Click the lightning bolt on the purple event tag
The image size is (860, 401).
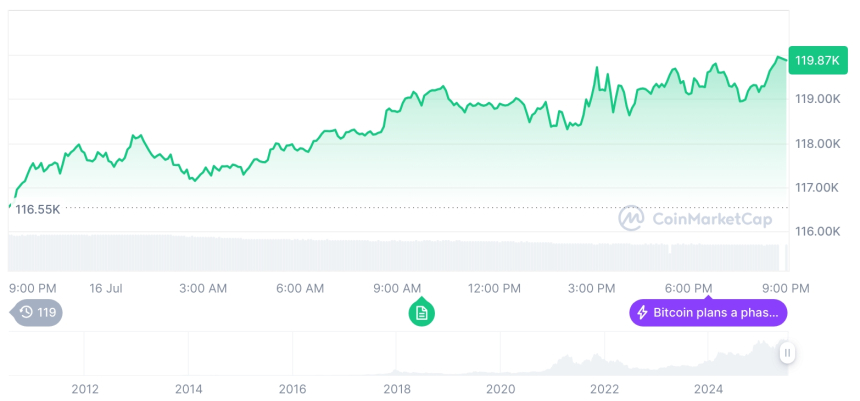click(642, 313)
